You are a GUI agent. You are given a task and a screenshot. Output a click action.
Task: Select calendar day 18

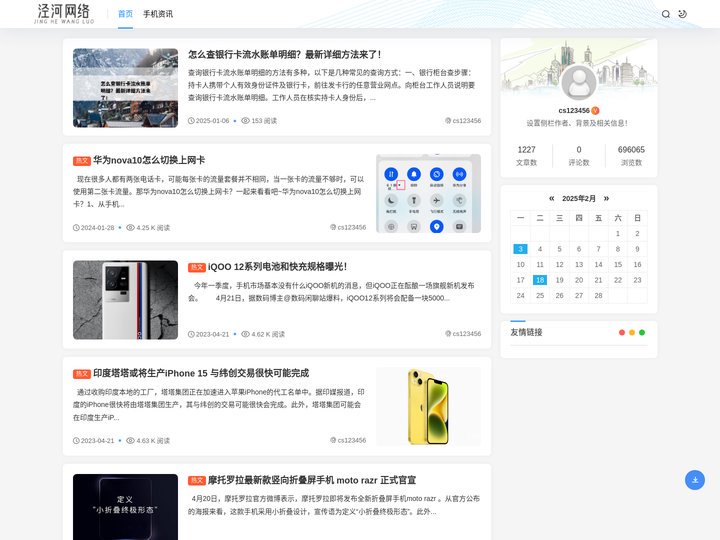540,280
